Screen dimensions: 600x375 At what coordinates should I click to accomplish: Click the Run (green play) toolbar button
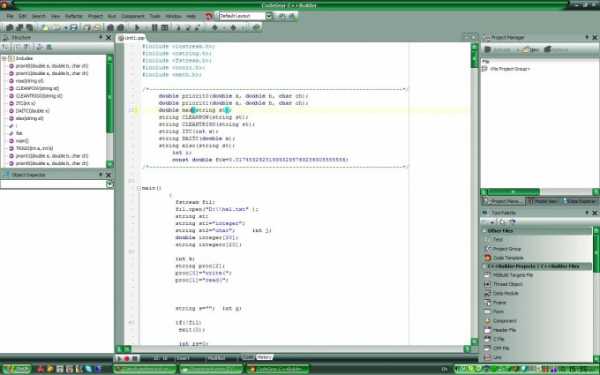coord(137,28)
